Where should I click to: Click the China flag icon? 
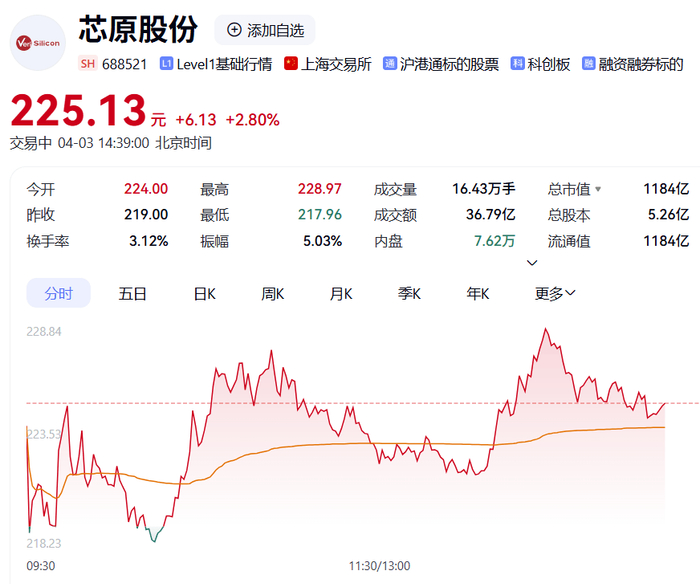pos(291,63)
